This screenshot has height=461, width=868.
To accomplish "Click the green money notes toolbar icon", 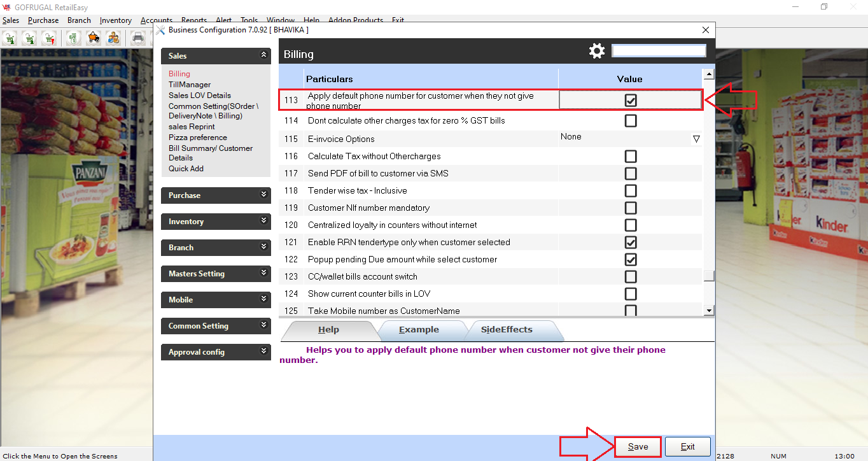I will (x=74, y=38).
